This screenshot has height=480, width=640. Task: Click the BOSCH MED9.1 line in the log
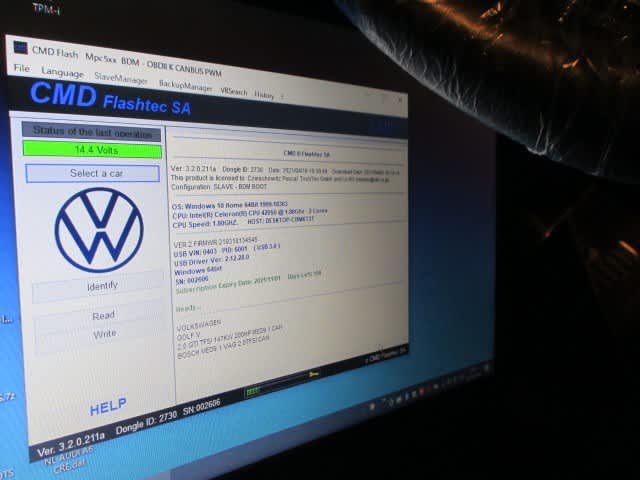click(223, 347)
